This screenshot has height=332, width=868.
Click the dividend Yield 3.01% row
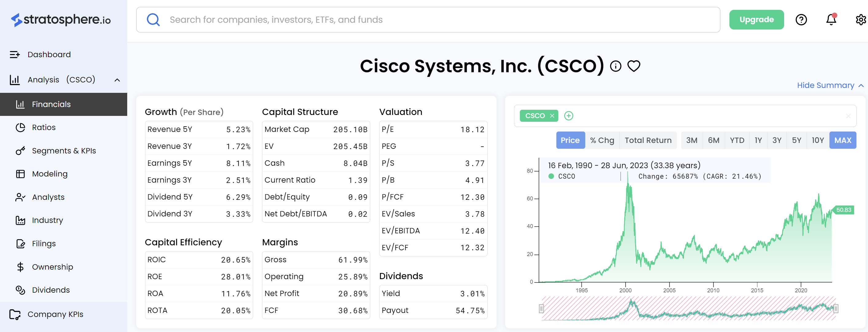point(433,294)
